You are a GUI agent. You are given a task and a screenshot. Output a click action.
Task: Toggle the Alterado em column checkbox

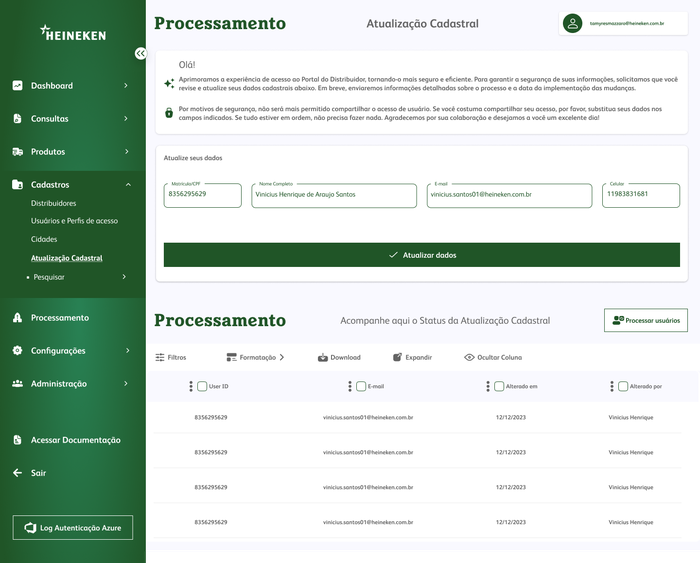499,386
